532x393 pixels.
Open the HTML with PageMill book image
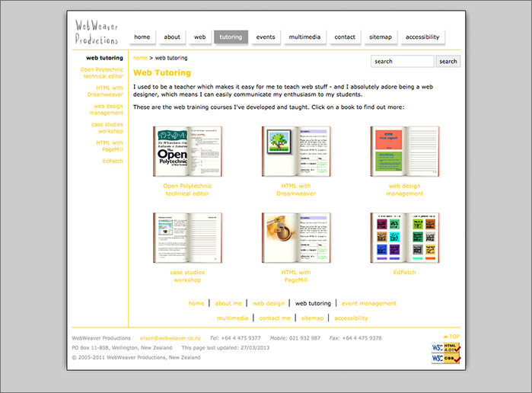[x=296, y=238]
